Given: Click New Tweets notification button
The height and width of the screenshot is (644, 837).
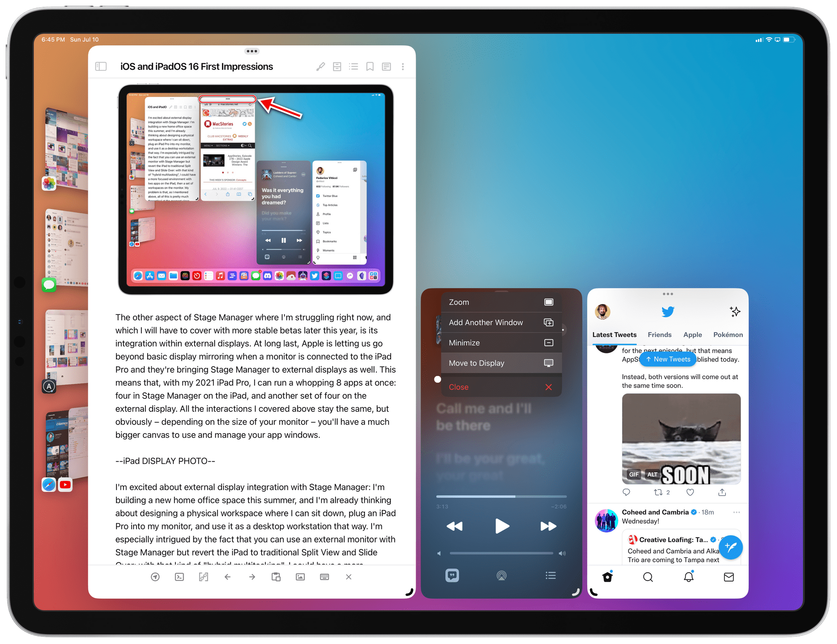Looking at the screenshot, I should tap(669, 359).
